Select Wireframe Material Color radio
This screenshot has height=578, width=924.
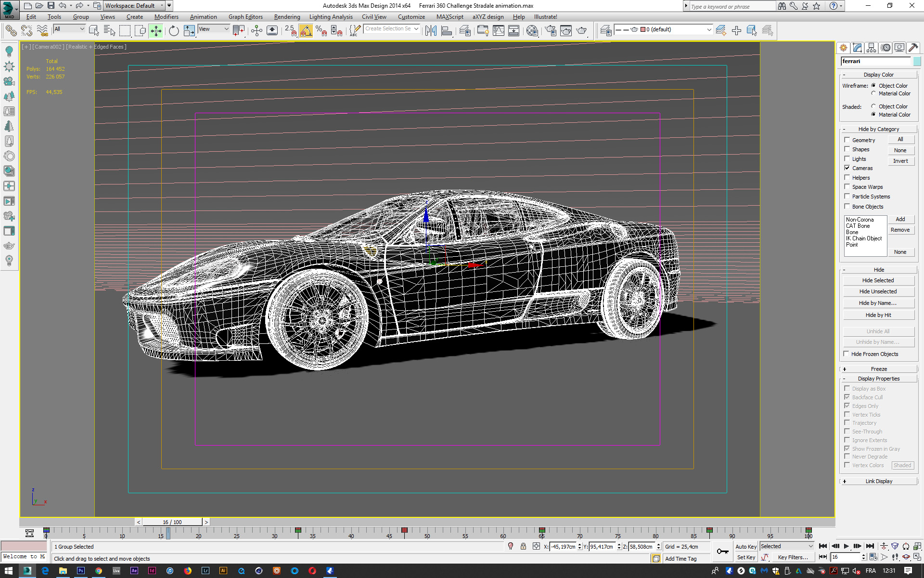873,93
